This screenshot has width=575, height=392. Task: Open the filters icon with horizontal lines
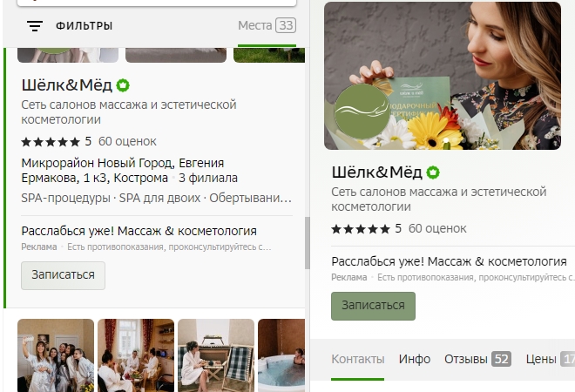[x=35, y=25]
